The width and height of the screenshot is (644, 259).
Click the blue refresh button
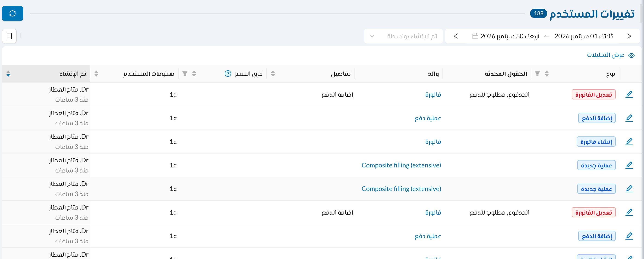click(x=13, y=13)
